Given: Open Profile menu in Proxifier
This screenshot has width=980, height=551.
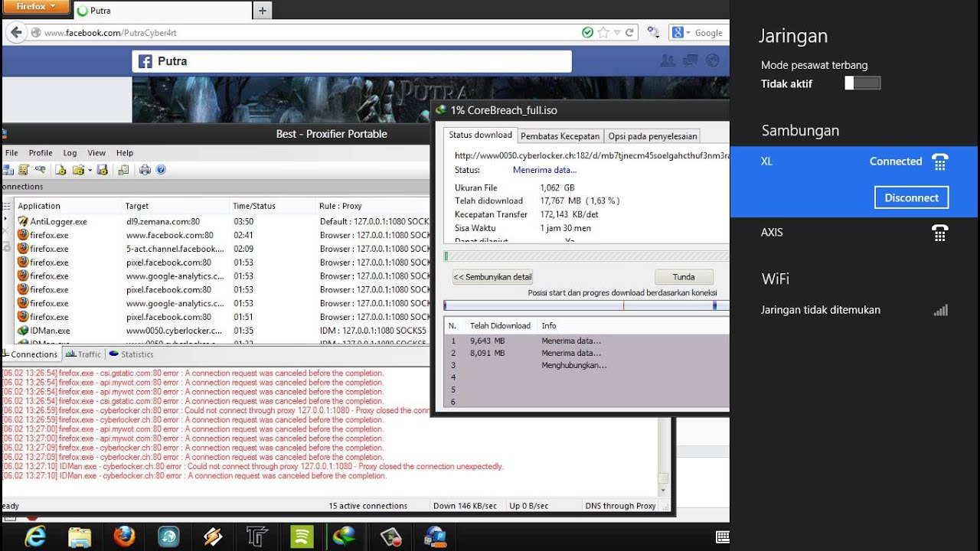Looking at the screenshot, I should click(41, 153).
